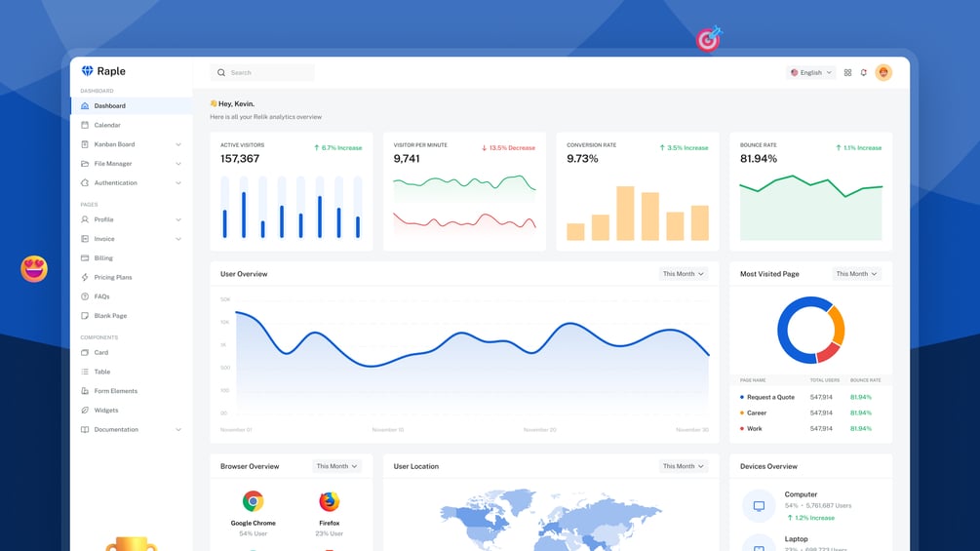Image resolution: width=980 pixels, height=551 pixels.
Task: Click the Form Elements icon
Action: tap(85, 391)
